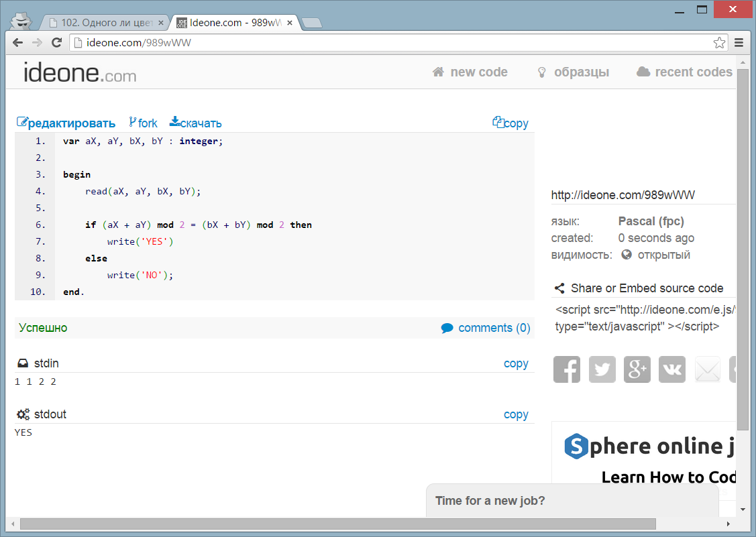Share on Google Plus
Viewport: 756px width, 537px height.
[637, 369]
